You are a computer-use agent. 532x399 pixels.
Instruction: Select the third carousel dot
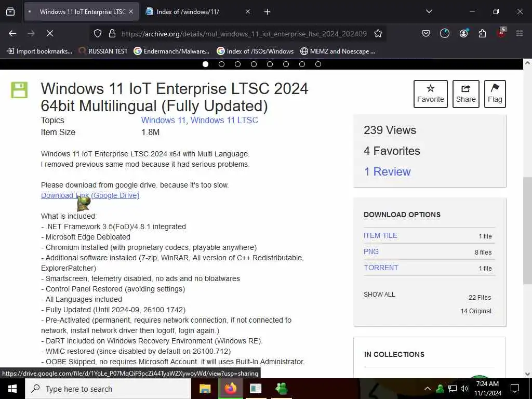(x=237, y=64)
